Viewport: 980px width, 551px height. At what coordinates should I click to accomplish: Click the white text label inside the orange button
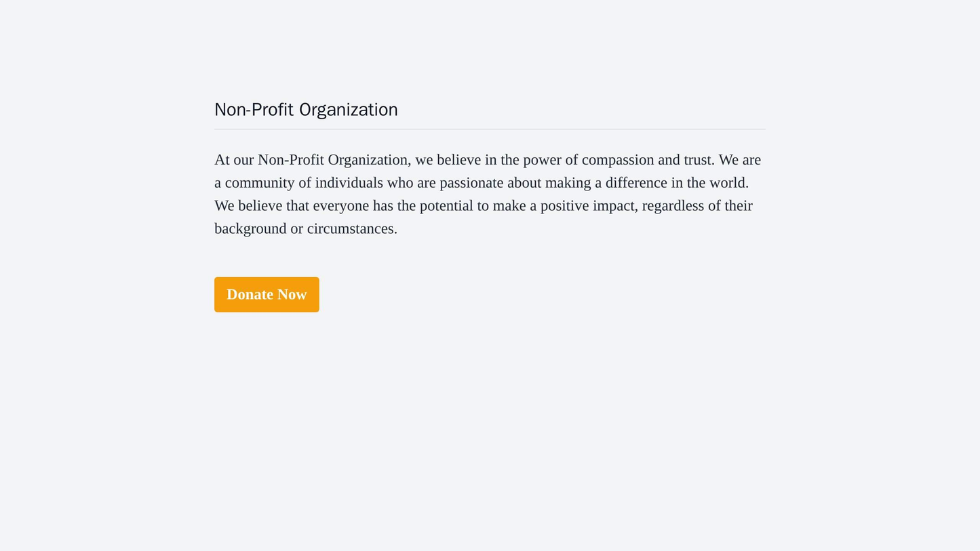pos(267,294)
